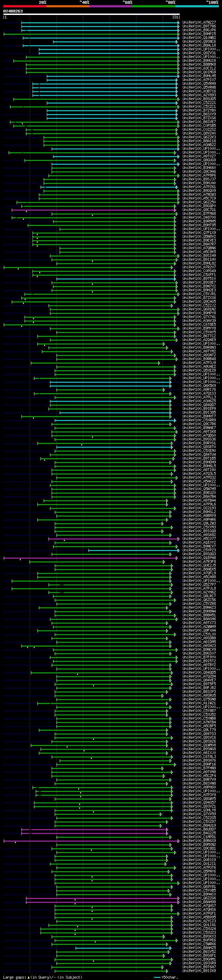Click the cyan alignment bar of UniRef100_A7NZ27
Image resolution: width=222 pixels, height=980 pixels.
101,23
